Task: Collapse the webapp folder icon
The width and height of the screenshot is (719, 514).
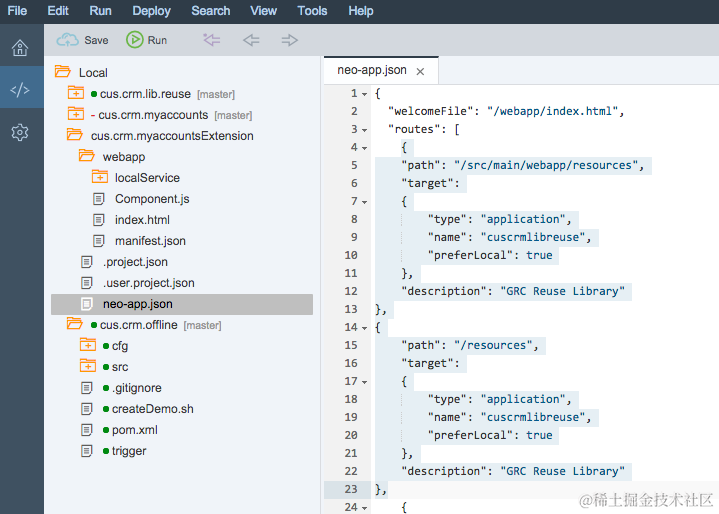Action: click(87, 156)
